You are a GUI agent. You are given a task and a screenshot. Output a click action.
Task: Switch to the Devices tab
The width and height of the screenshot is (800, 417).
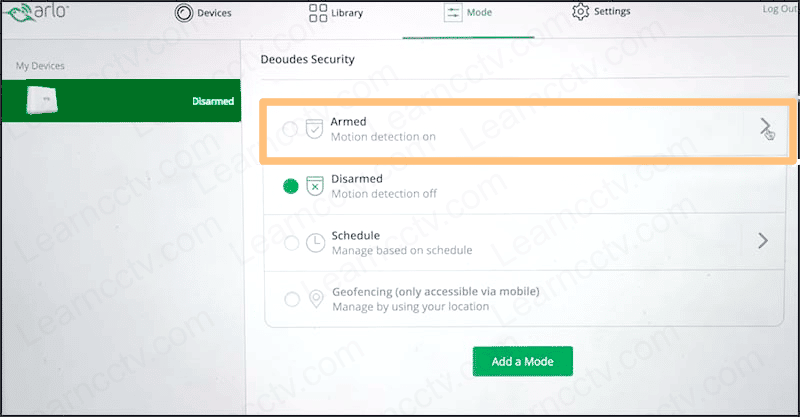(203, 13)
